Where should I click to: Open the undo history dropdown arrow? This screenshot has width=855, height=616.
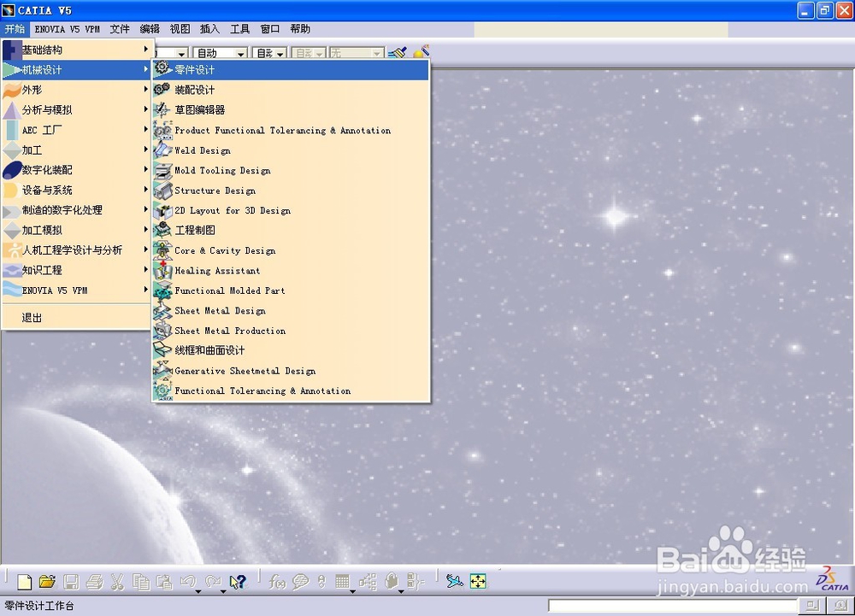[x=198, y=591]
